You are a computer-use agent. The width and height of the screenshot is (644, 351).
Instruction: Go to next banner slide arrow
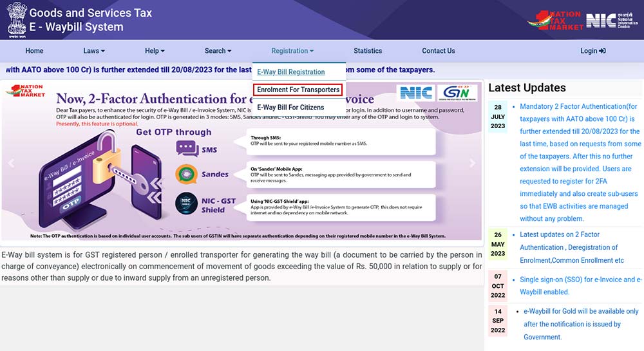coord(472,164)
